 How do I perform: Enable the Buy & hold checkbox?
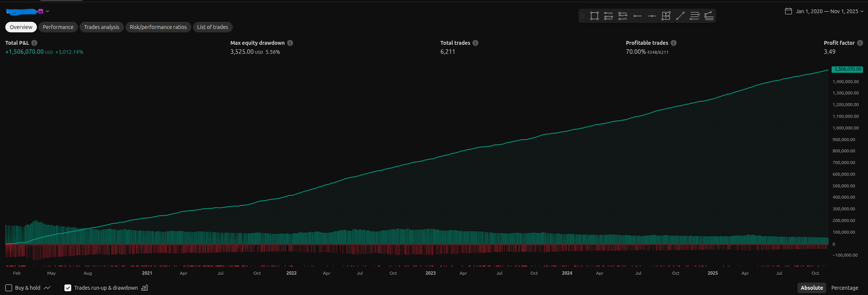pyautogui.click(x=9, y=288)
